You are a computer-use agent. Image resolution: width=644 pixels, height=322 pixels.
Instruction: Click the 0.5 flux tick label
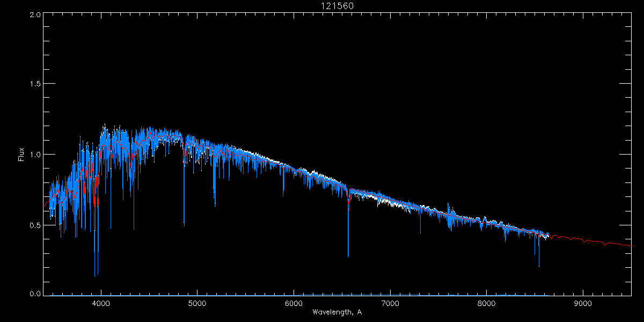[35, 225]
